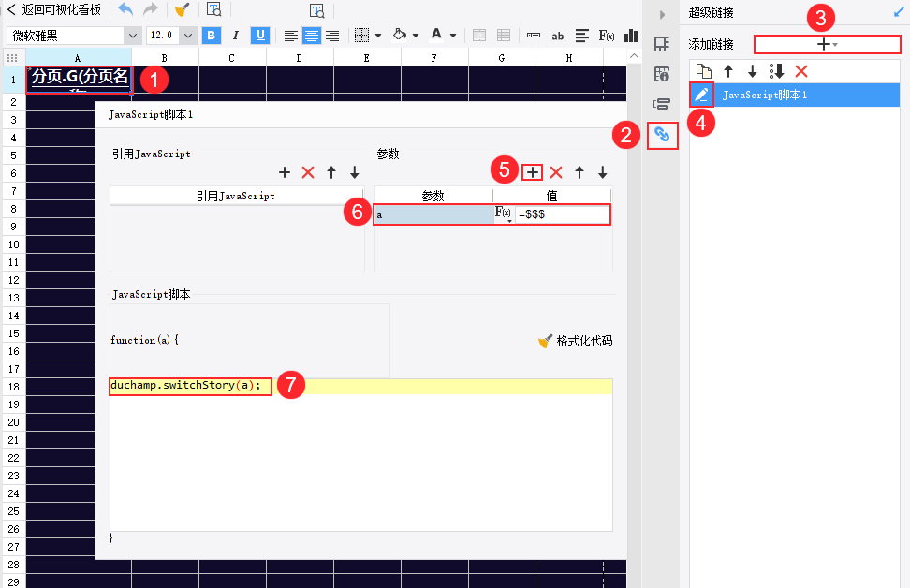Align cell text right
This screenshot has height=588, width=910.
point(332,36)
